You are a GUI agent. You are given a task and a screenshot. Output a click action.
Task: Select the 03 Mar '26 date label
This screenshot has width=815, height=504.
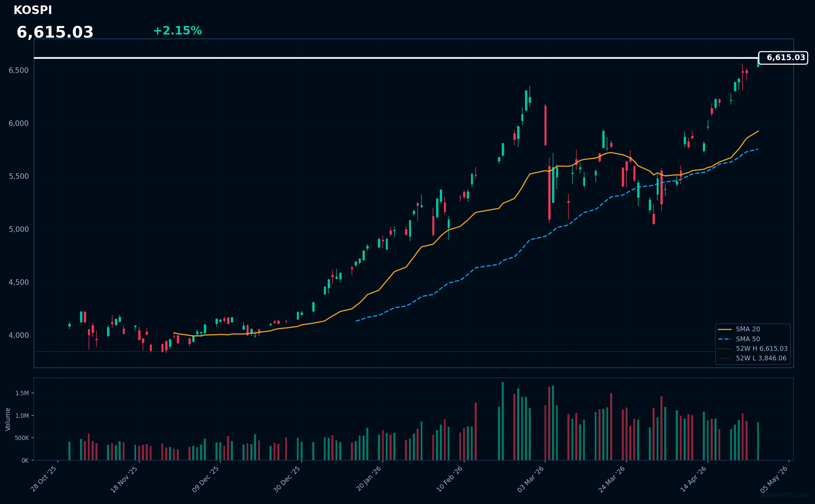[530, 479]
